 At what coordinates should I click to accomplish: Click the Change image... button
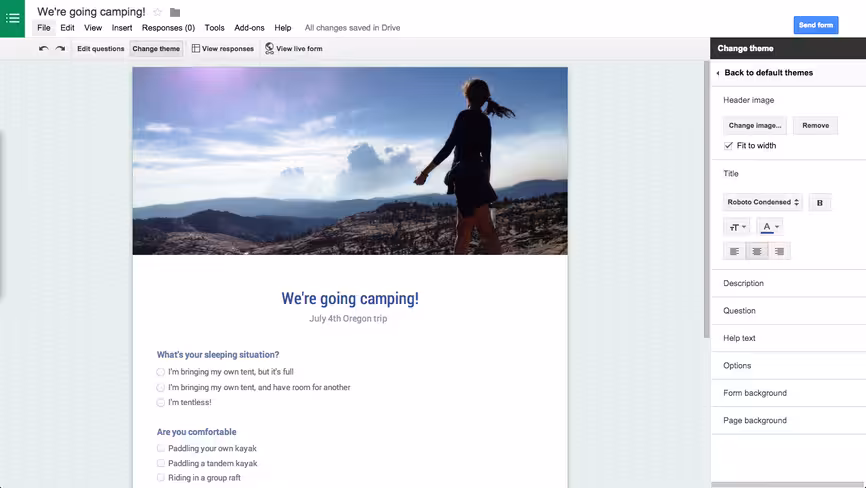754,125
